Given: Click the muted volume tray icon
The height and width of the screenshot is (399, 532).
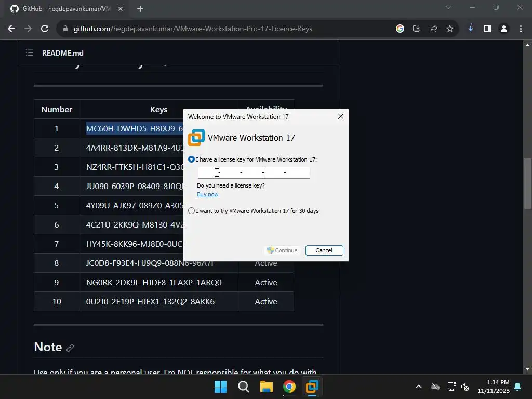Looking at the screenshot, I should coord(465,387).
